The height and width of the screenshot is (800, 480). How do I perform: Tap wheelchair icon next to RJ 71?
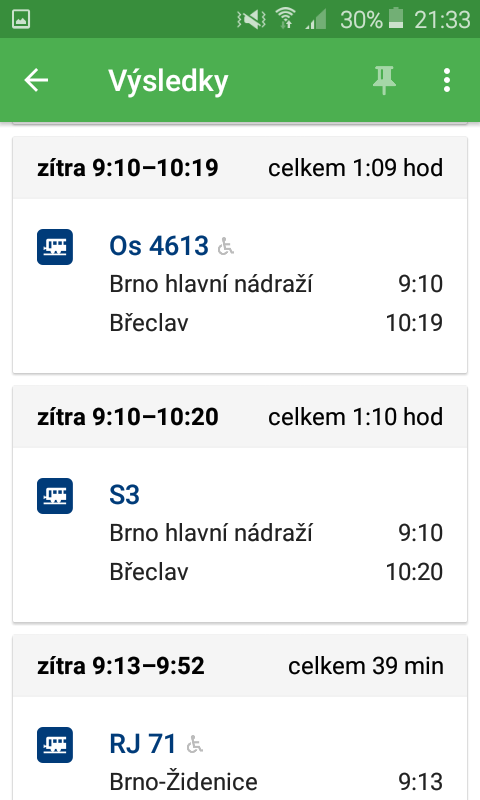point(194,745)
